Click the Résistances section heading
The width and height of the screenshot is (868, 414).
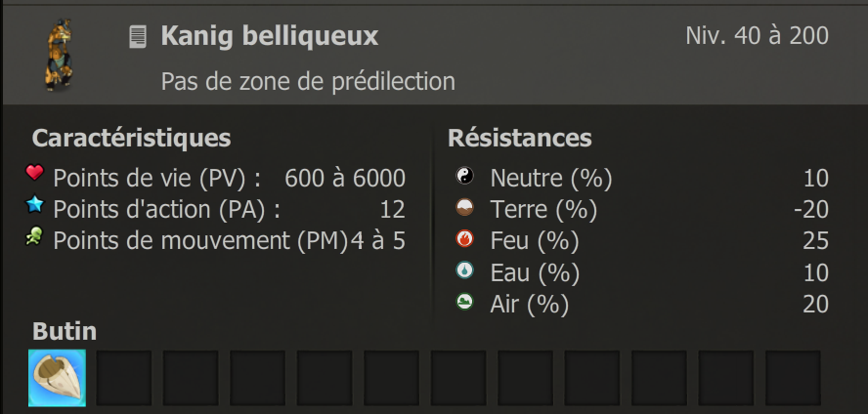(519, 138)
